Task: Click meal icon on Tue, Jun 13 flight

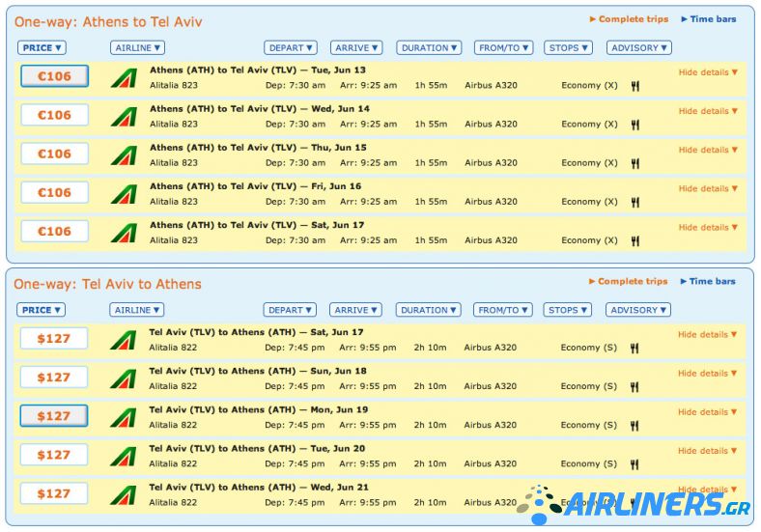Action: pyautogui.click(x=635, y=86)
